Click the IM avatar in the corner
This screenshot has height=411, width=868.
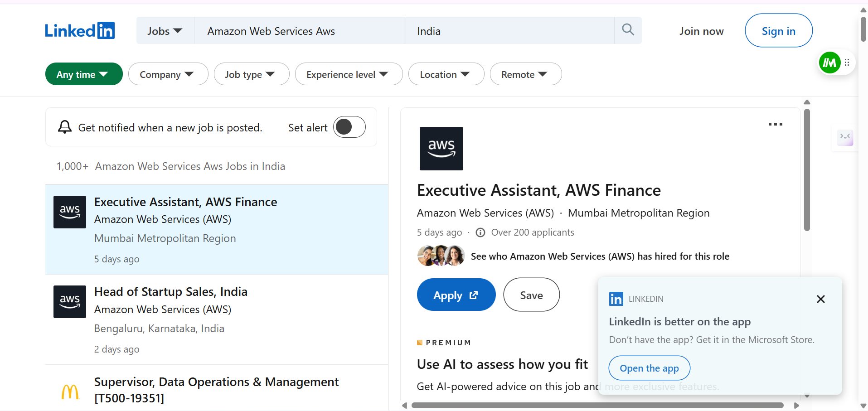pyautogui.click(x=830, y=62)
